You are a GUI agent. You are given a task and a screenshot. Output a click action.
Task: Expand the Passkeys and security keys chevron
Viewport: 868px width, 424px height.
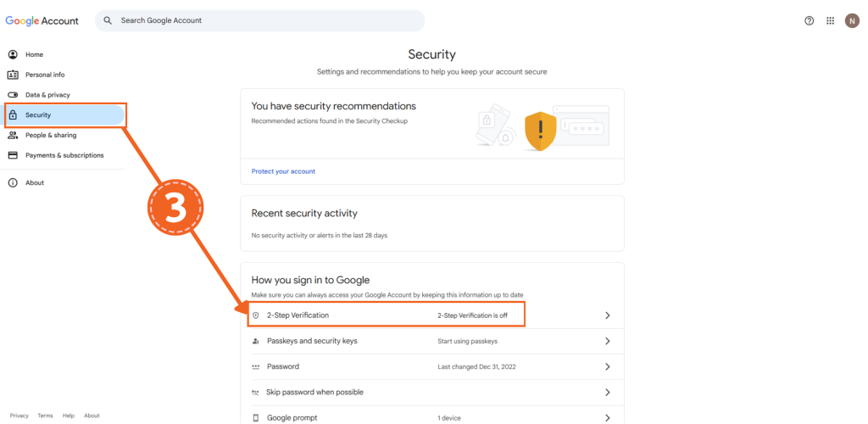[x=607, y=341]
